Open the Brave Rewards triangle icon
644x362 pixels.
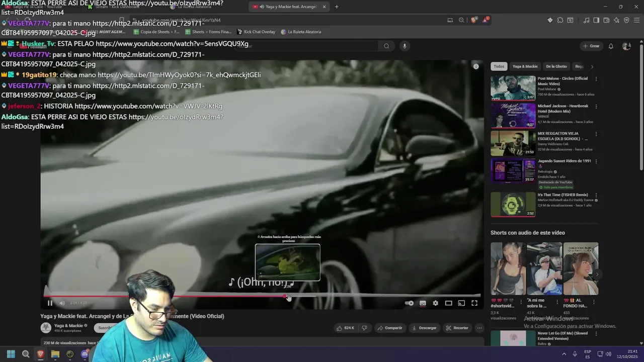point(486,20)
